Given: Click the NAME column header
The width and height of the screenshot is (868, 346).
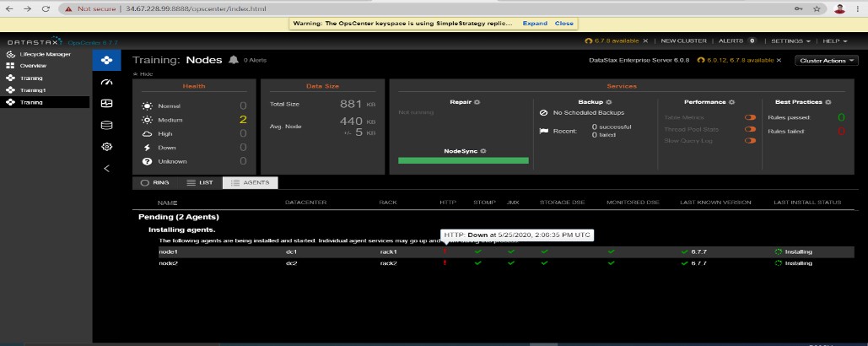Looking at the screenshot, I should pyautogui.click(x=167, y=203).
